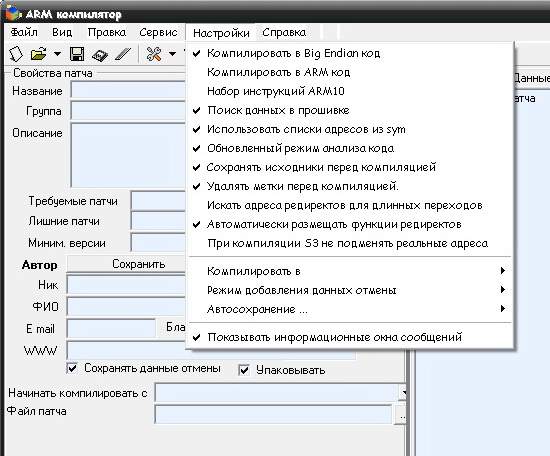
Task: Toggle Сохранять исходники перед компиляцией
Action: click(x=350, y=167)
